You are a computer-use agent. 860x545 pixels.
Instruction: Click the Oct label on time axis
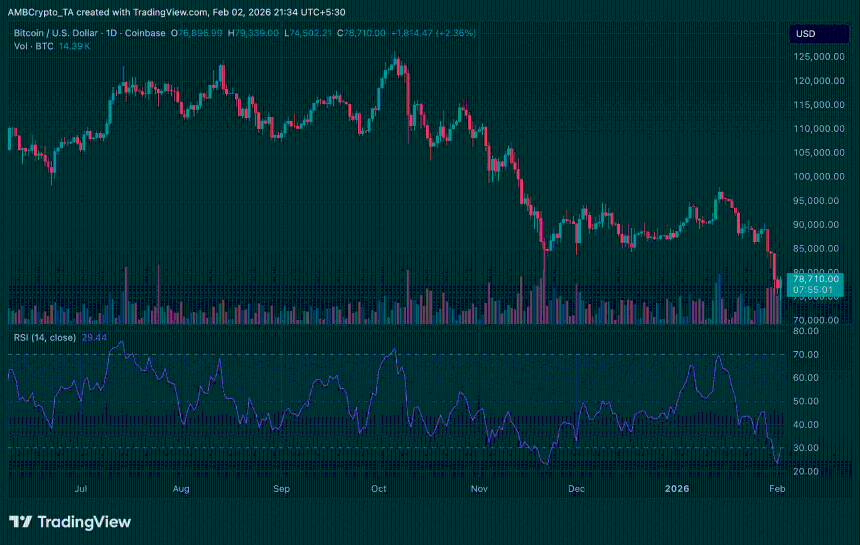[x=379, y=489]
